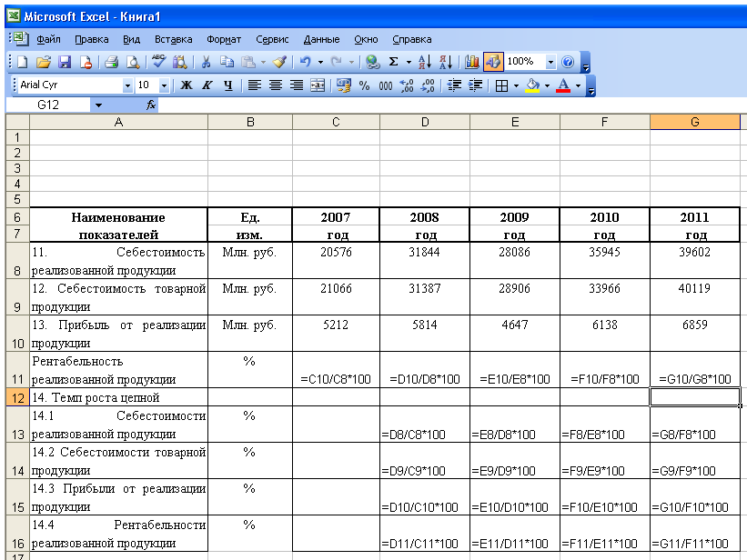This screenshot has height=560, width=747.
Task: Apply percent style format
Action: click(x=365, y=85)
